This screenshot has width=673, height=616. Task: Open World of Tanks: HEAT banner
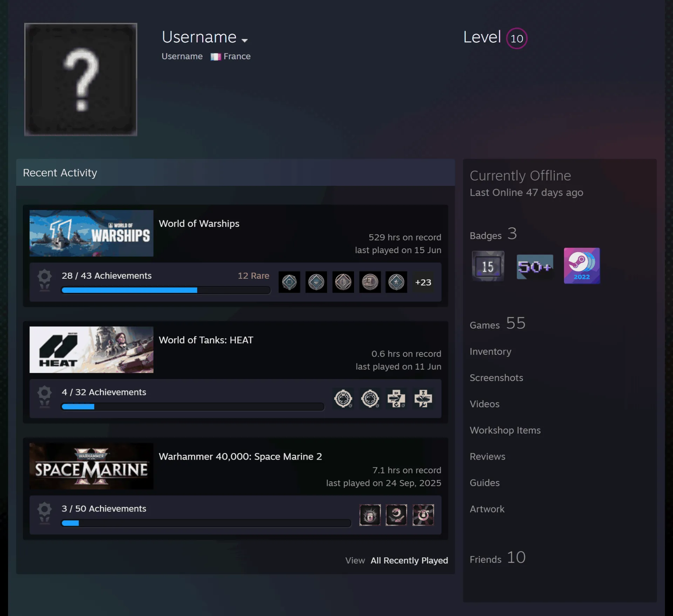point(91,350)
